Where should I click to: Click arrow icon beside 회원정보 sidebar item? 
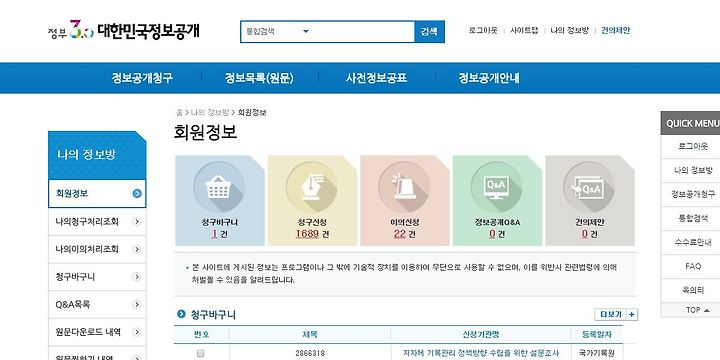click(137, 193)
